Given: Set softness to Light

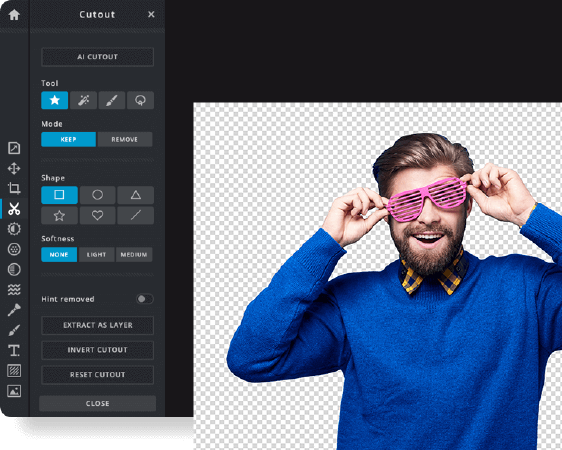Looking at the screenshot, I should coord(96,254).
